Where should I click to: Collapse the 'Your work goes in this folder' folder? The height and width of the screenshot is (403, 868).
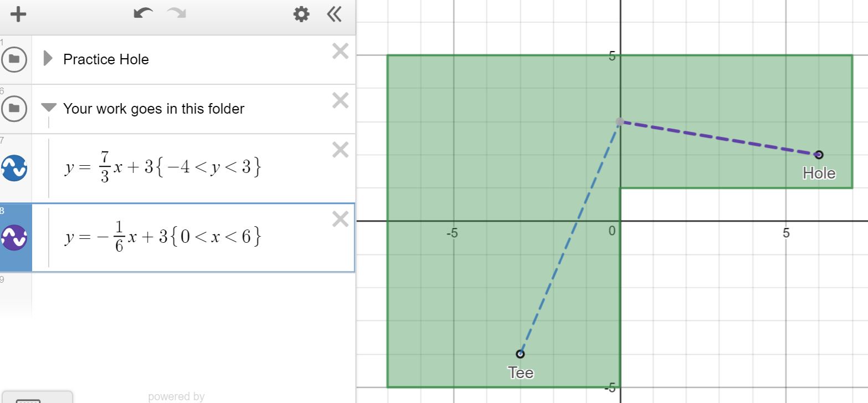tap(49, 108)
